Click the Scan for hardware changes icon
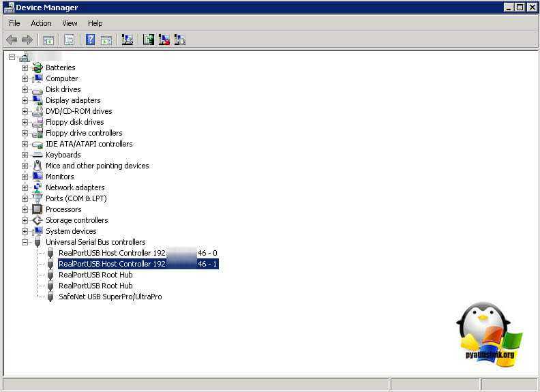Screen dimensions: 540x392 point(127,40)
